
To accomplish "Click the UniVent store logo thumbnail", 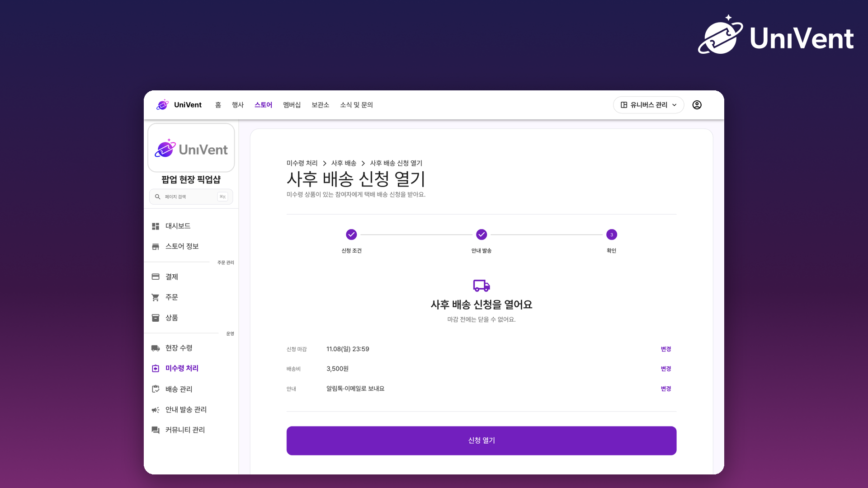I will coord(191,148).
